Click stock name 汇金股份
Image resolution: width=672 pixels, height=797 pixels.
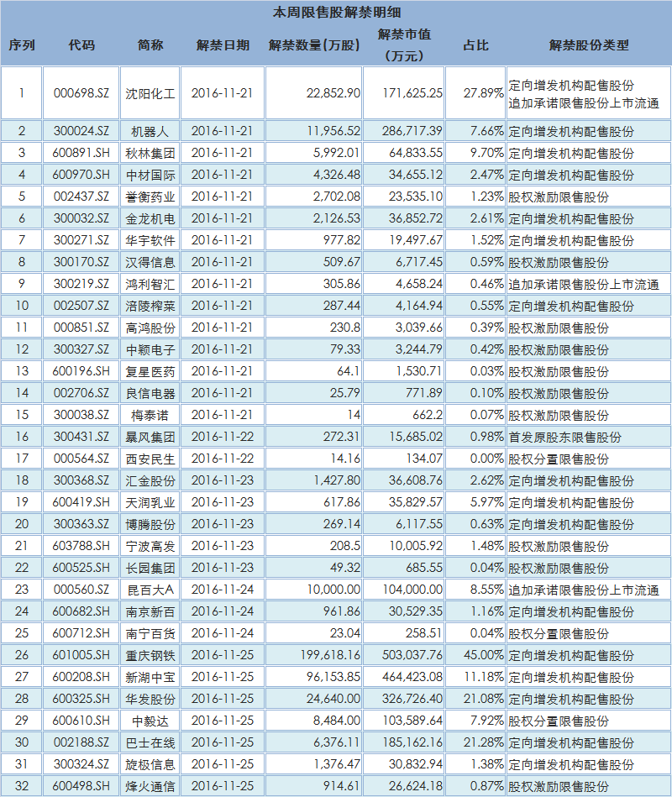tap(150, 481)
